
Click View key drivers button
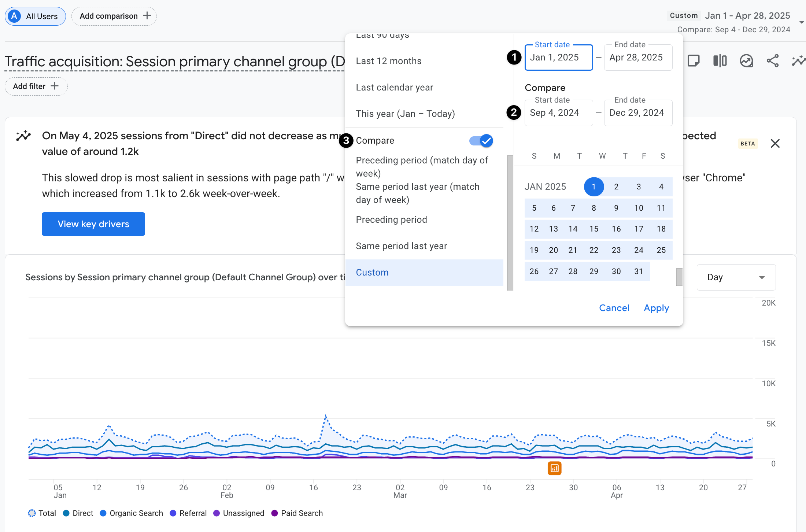[x=93, y=224]
